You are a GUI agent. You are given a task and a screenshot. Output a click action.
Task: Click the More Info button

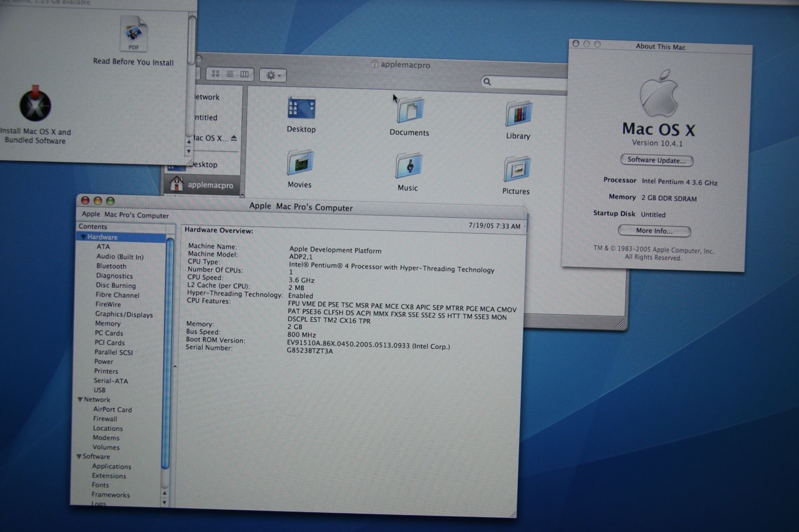pos(654,231)
